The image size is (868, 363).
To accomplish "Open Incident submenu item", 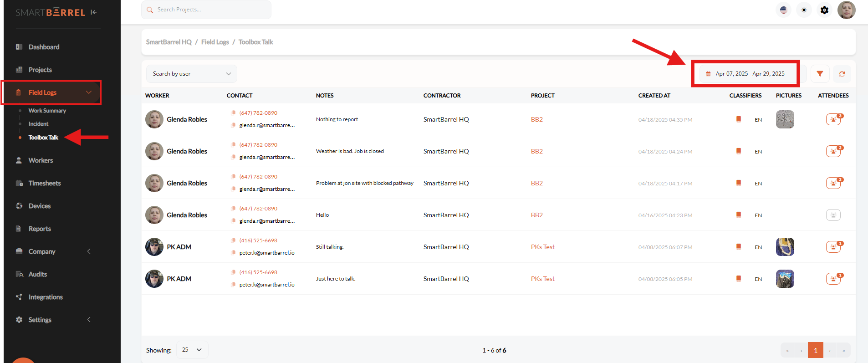I will point(38,124).
